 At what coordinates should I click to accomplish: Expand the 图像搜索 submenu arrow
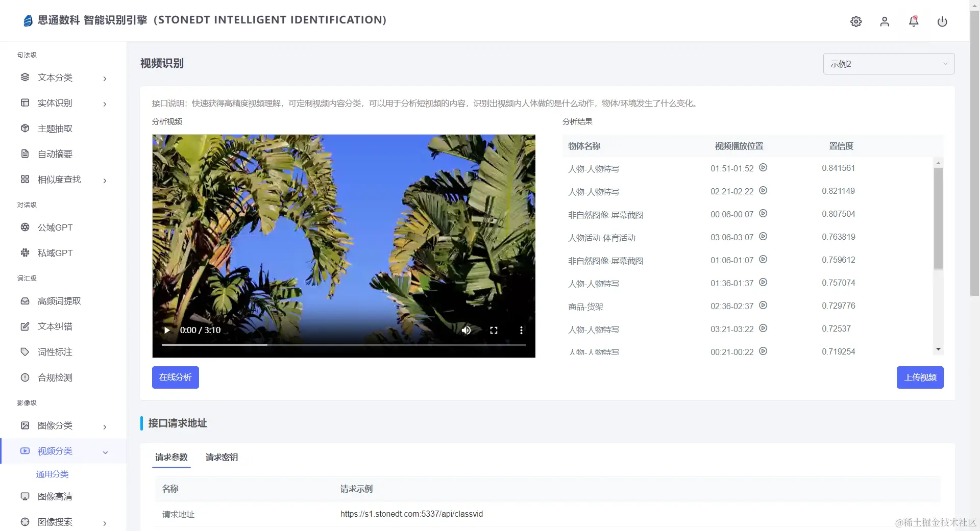coord(105,523)
